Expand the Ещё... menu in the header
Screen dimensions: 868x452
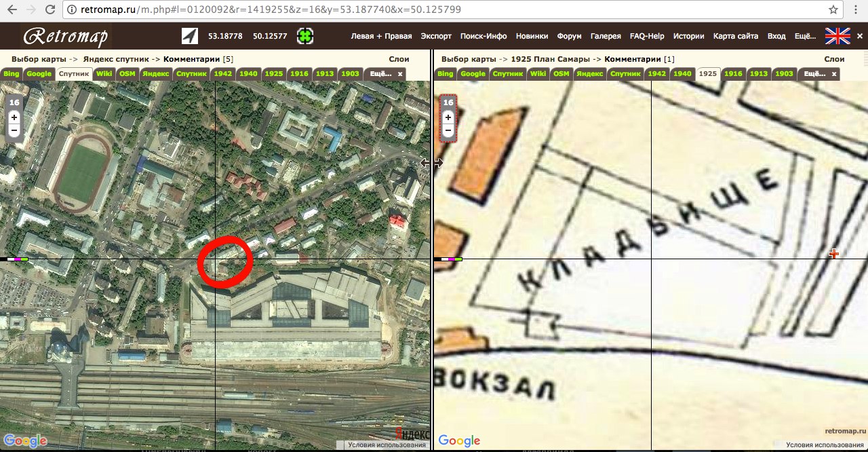(x=805, y=36)
